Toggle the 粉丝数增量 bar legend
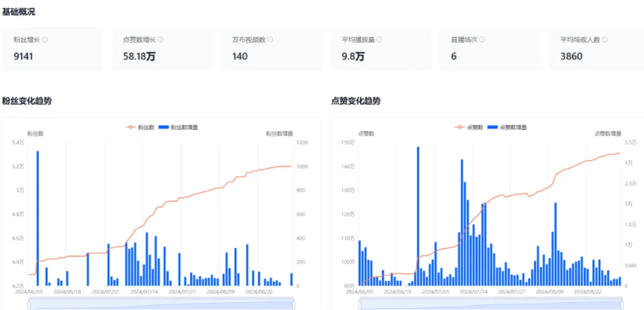644x310 pixels. click(179, 128)
